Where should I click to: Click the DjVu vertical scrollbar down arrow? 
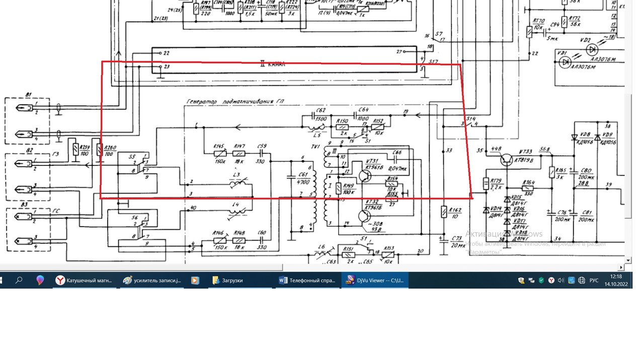tap(628, 260)
